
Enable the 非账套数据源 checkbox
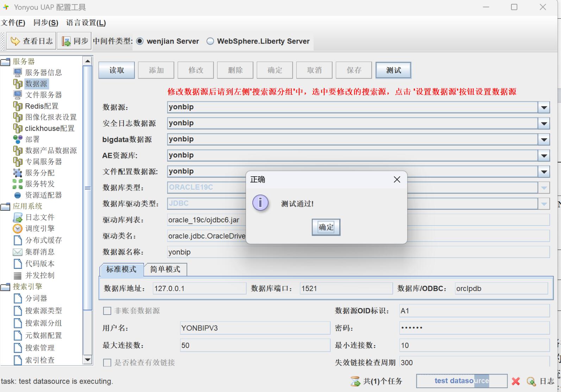point(107,311)
